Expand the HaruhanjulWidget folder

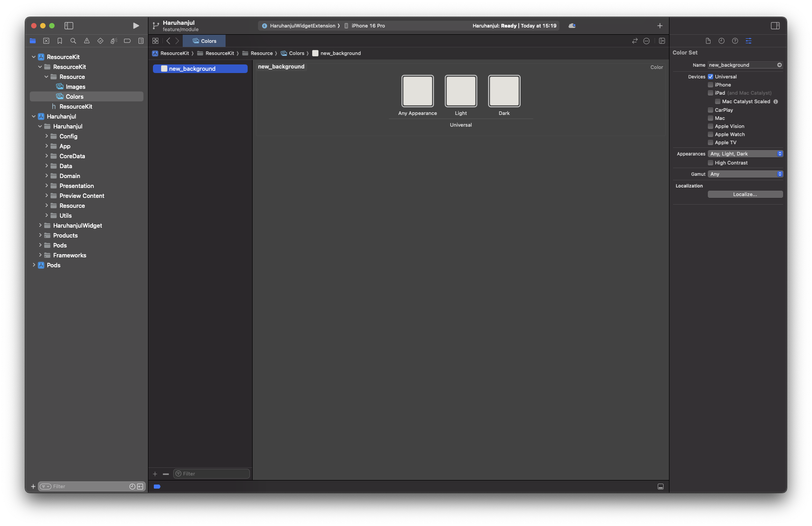pos(40,225)
